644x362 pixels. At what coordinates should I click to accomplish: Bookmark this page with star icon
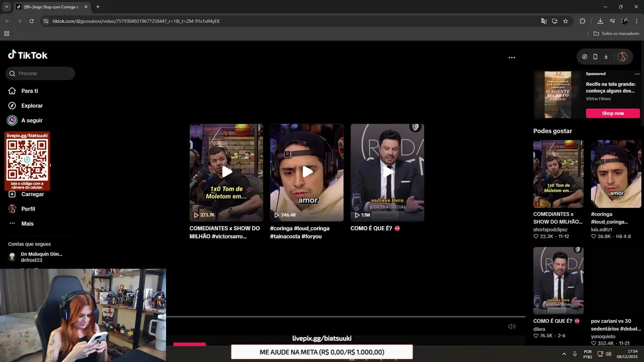tap(566, 21)
